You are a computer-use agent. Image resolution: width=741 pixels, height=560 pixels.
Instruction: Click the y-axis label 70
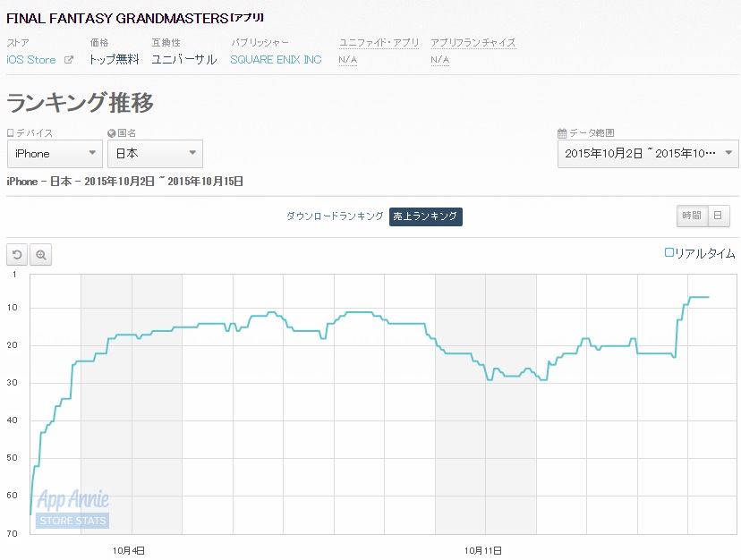point(12,533)
